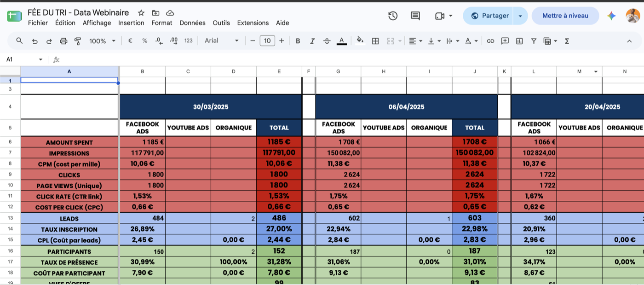Star the FÉE DU TRI document
Viewport: 644px width, 285px height.
pyautogui.click(x=141, y=13)
